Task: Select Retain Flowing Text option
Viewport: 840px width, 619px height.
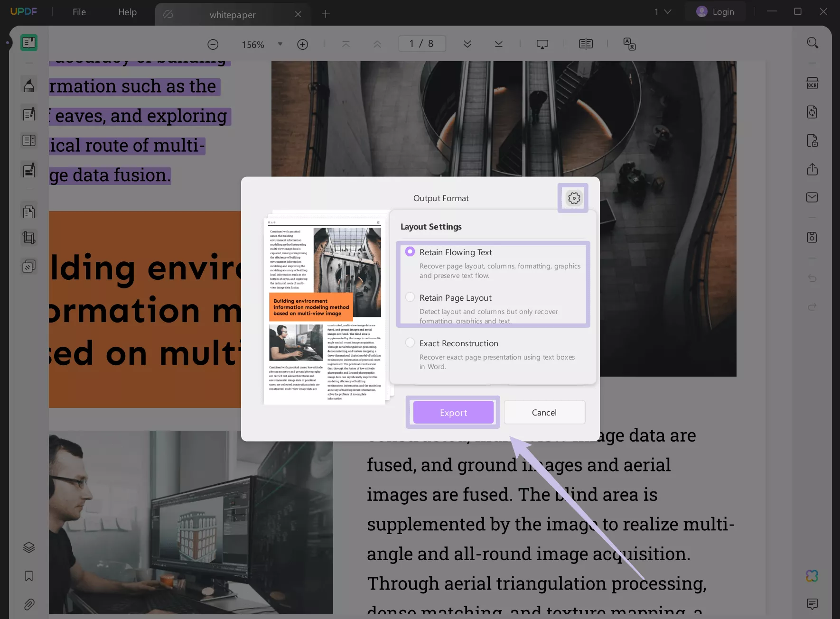Action: coord(410,252)
